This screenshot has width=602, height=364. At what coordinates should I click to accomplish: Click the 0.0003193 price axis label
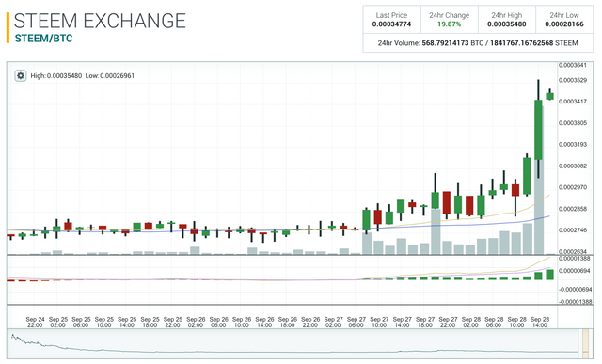pyautogui.click(x=572, y=144)
